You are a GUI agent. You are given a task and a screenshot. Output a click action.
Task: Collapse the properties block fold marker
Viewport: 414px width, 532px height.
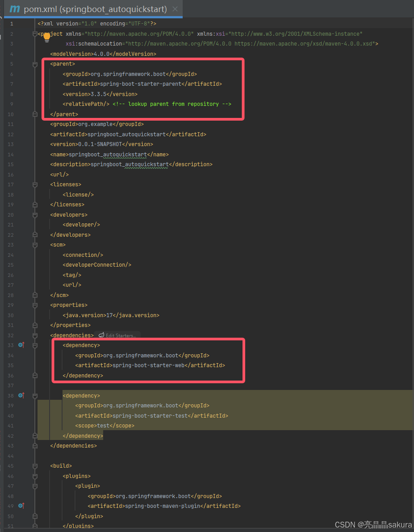pos(35,305)
